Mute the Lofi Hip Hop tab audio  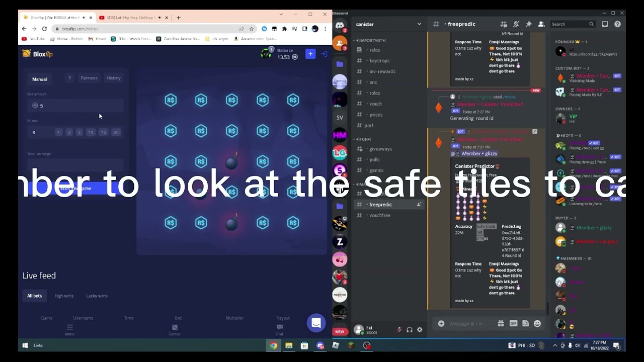pyautogui.click(x=159, y=18)
